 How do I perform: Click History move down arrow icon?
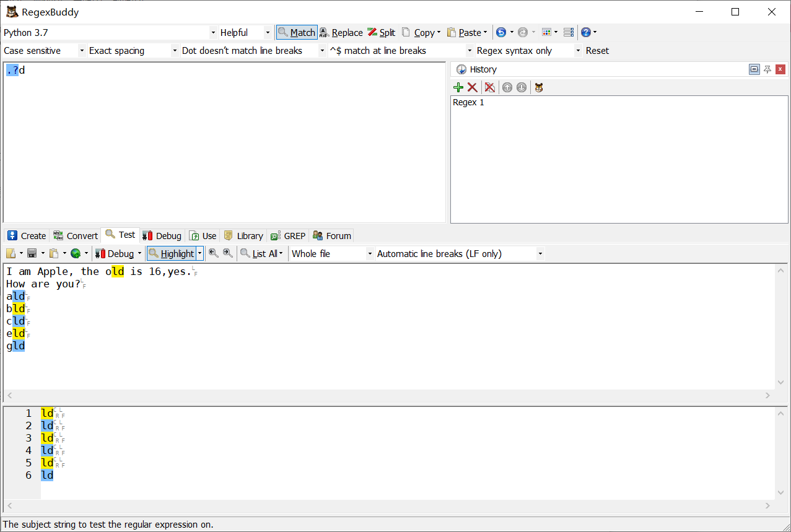522,88
